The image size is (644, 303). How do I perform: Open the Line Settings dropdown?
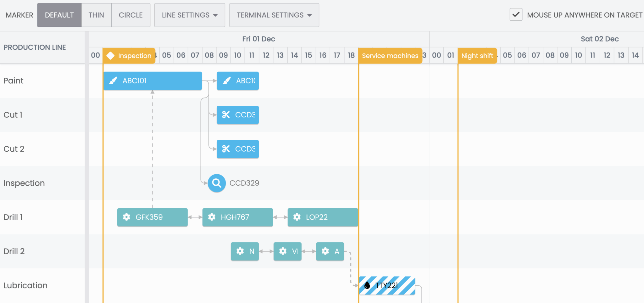[190, 15]
